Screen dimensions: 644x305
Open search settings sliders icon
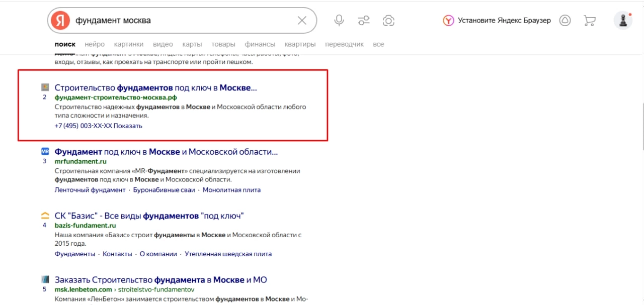click(x=364, y=21)
